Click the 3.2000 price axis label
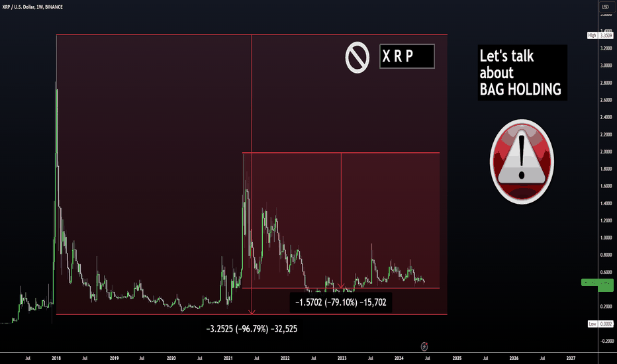Image resolution: width=617 pixels, height=364 pixels. (x=606, y=48)
